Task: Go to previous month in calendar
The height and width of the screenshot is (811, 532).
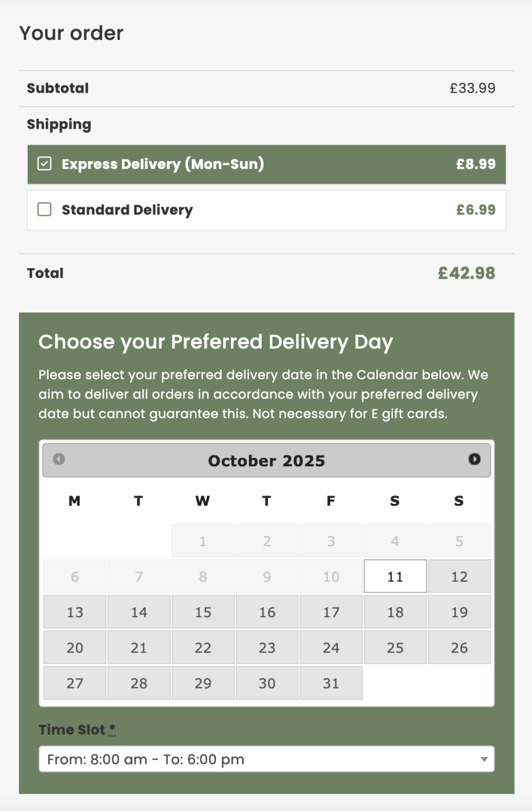Action: [x=58, y=459]
